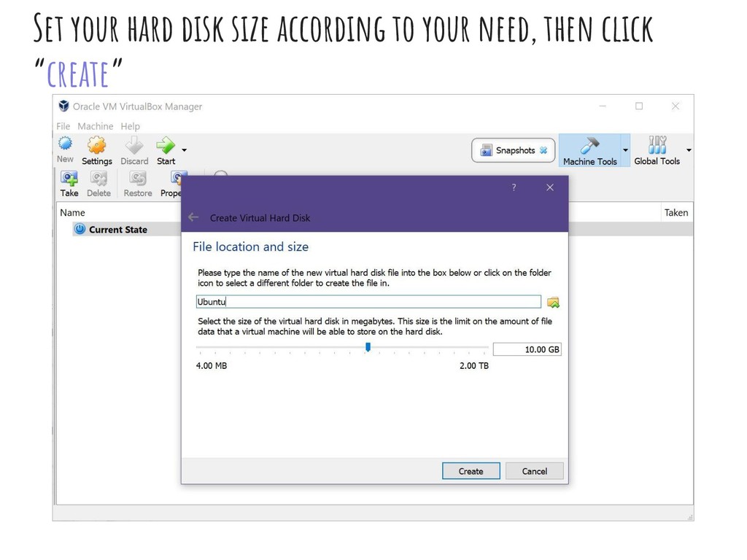Click the Snapshots button

(513, 150)
